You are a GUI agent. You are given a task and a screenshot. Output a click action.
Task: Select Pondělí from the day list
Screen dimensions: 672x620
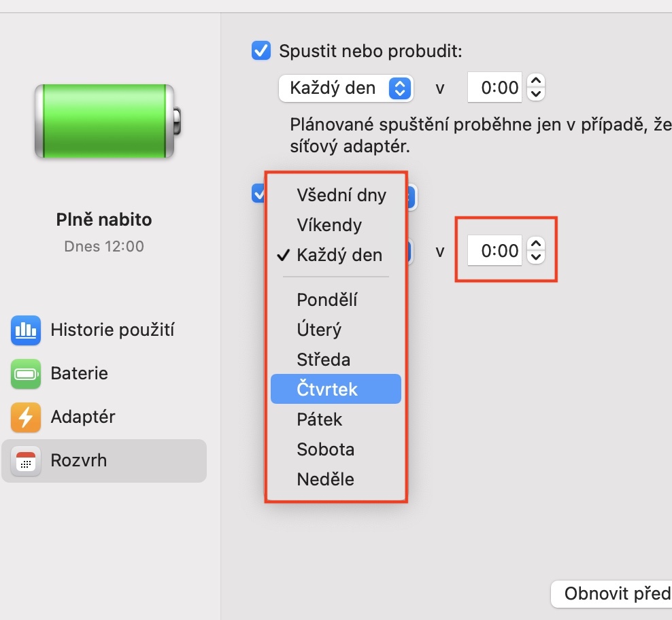click(327, 300)
